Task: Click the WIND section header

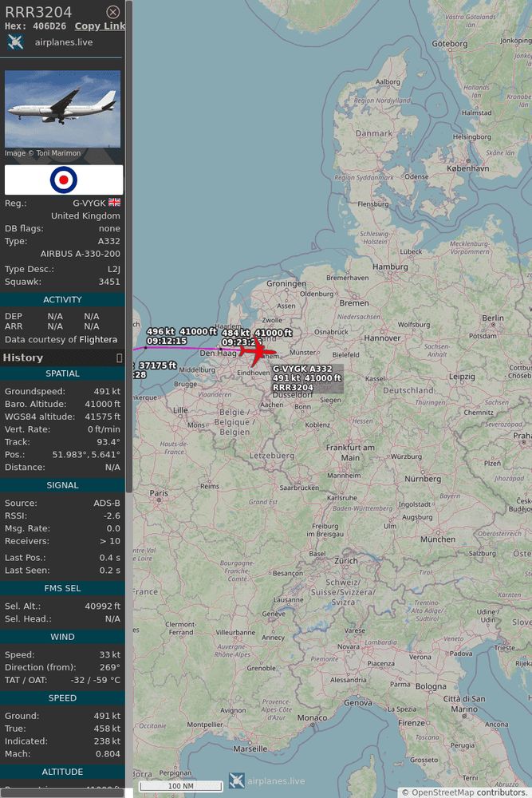Action: pos(62,637)
